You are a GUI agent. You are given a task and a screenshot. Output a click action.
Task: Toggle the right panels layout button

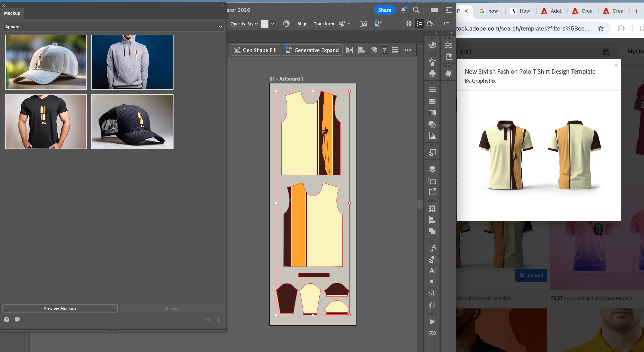point(449,10)
